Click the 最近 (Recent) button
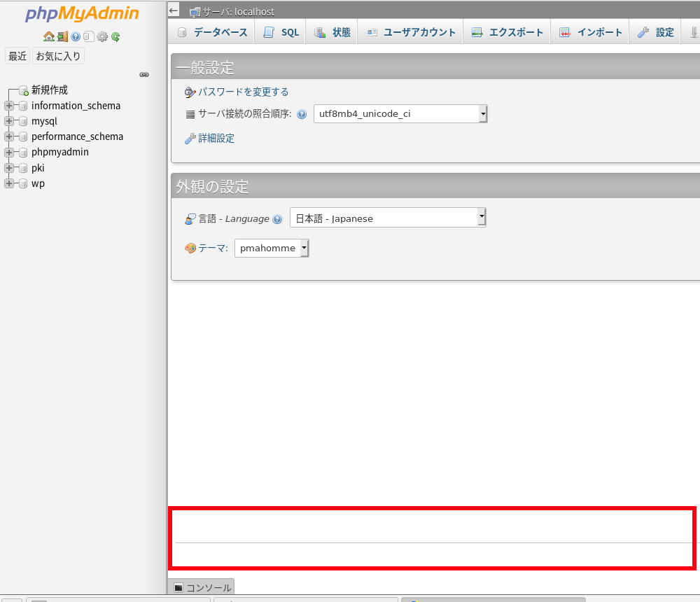Viewport: 700px width, 602px height. coord(17,56)
